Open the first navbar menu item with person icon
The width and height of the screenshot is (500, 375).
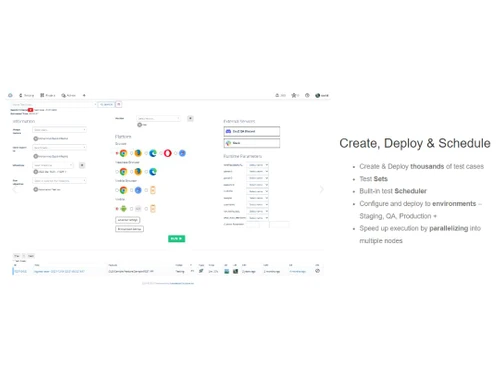pos(26,95)
